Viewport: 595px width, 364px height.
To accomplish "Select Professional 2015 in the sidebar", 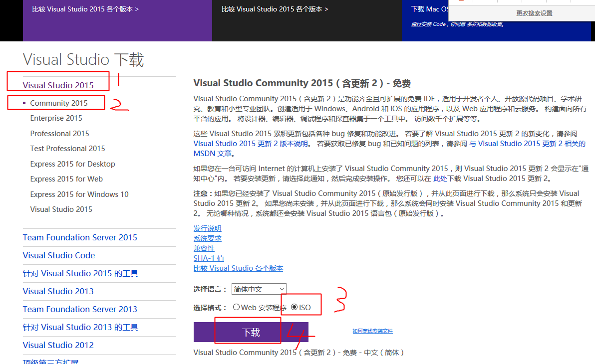I will click(x=59, y=133).
